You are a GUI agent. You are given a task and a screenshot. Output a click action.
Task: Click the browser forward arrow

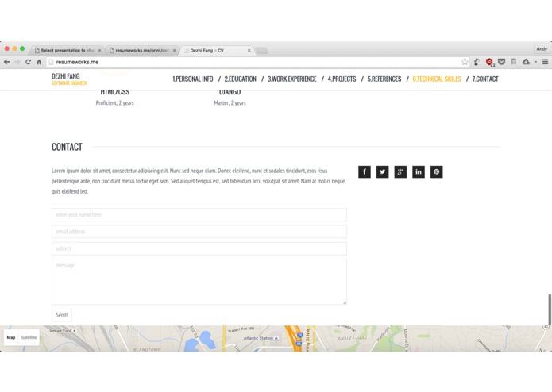17,62
